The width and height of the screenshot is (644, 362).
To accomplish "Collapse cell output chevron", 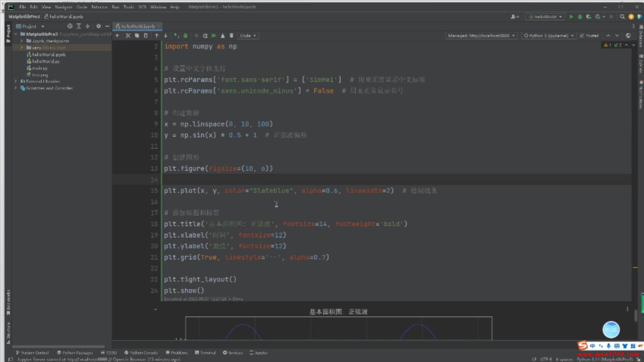I will pos(156,309).
